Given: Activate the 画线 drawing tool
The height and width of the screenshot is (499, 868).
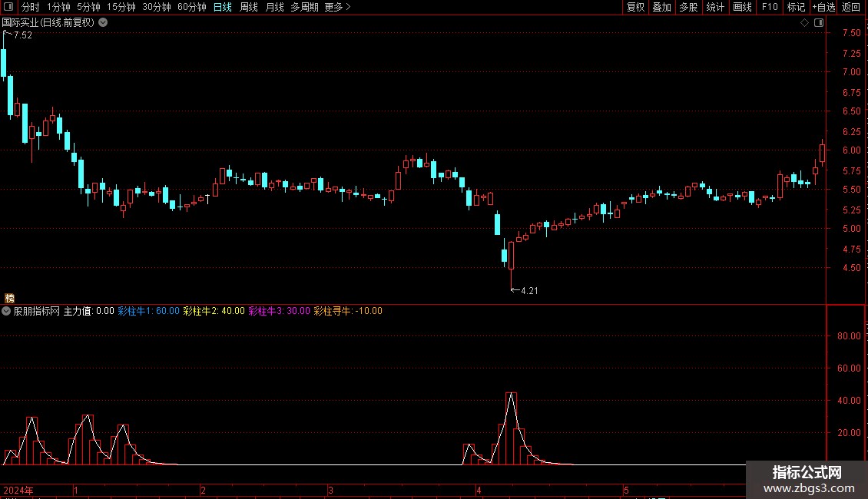Looking at the screenshot, I should point(742,7).
